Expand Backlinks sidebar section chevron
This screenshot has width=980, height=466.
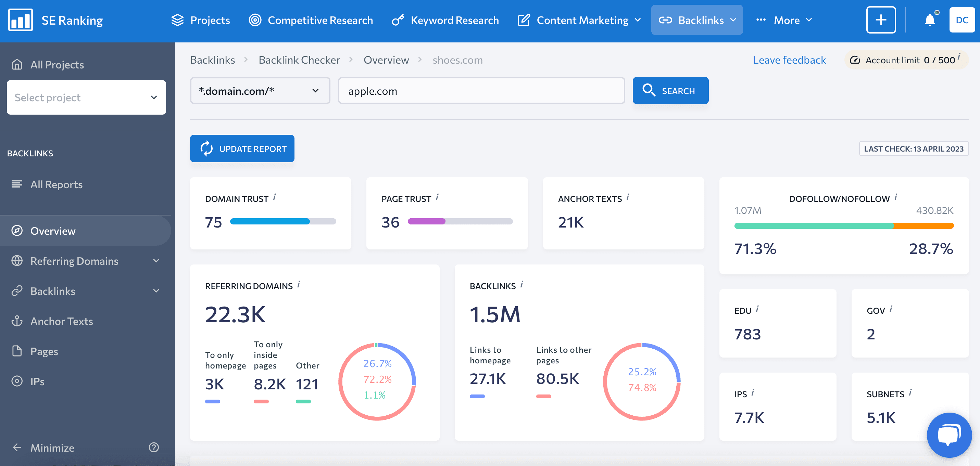(x=156, y=291)
